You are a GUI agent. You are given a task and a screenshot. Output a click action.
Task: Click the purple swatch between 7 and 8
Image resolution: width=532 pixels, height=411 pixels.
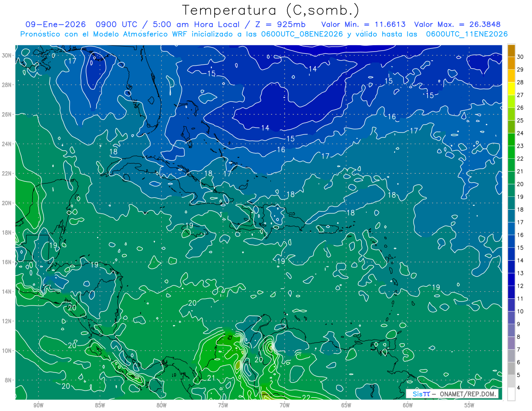pos(511,343)
